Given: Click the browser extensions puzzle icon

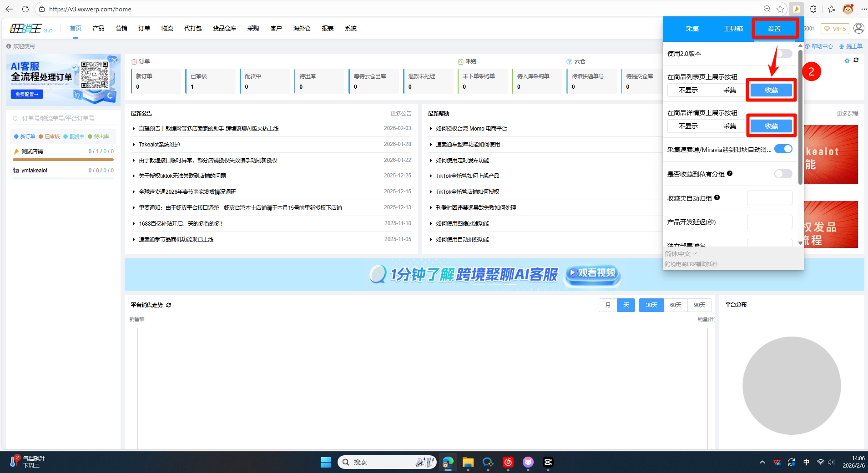Looking at the screenshot, I should [x=813, y=9].
